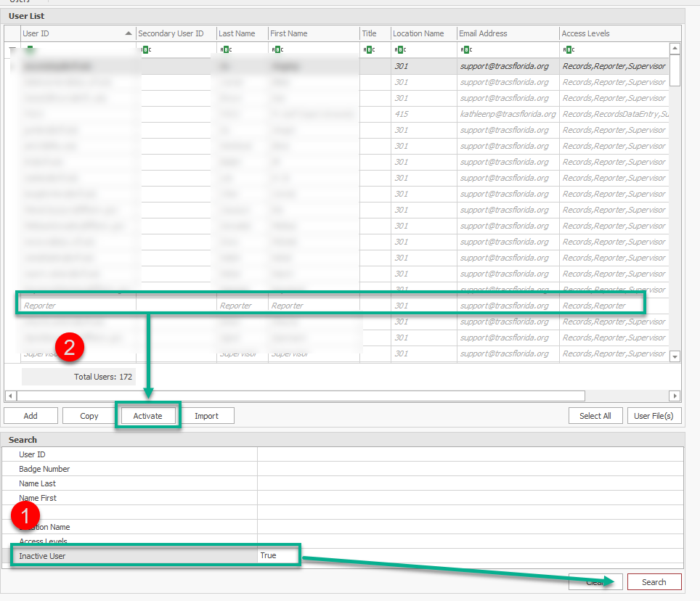Click the filter icon under Last Name
The height and width of the screenshot is (601, 700).
[x=226, y=50]
